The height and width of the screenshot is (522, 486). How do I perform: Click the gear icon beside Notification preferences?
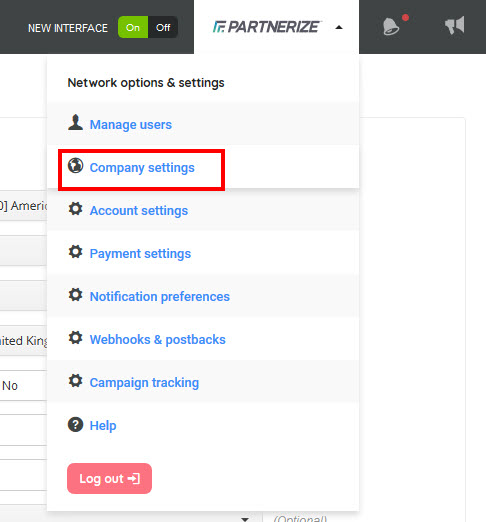click(76, 295)
